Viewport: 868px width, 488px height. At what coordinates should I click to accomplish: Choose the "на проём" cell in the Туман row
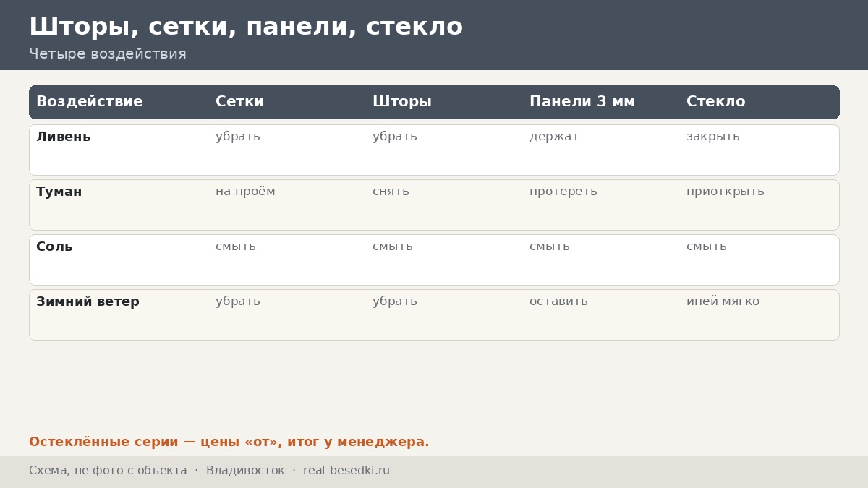245,192
